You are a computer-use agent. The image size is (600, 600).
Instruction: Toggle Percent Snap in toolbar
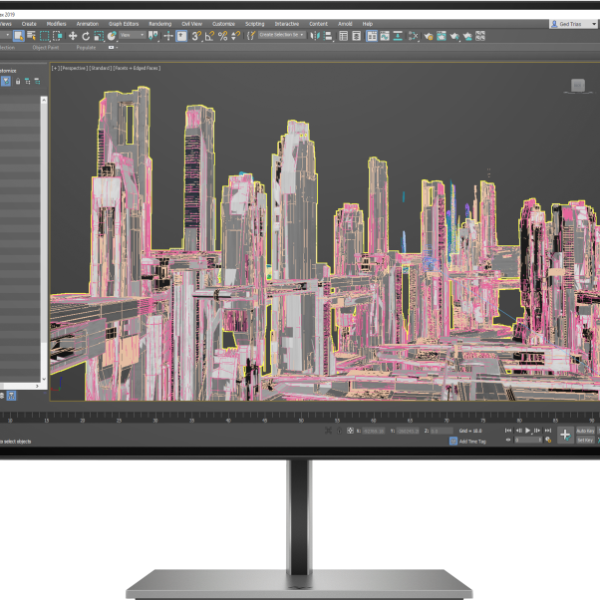(x=222, y=36)
